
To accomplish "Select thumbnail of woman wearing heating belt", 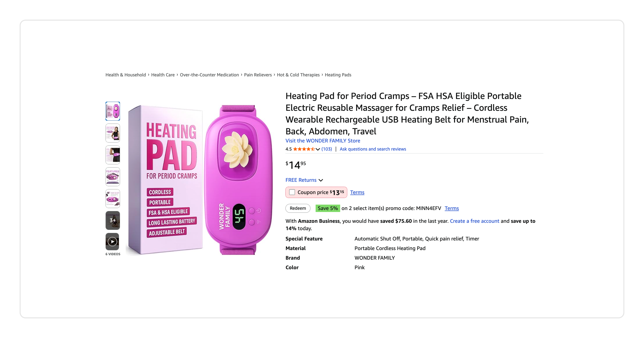I will 112,133.
